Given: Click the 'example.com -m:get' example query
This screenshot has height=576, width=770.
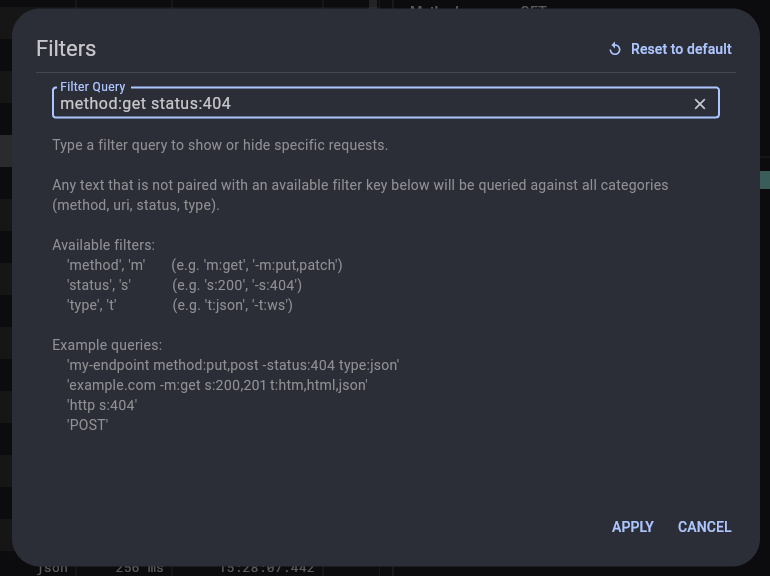Looking at the screenshot, I should [x=218, y=385].
